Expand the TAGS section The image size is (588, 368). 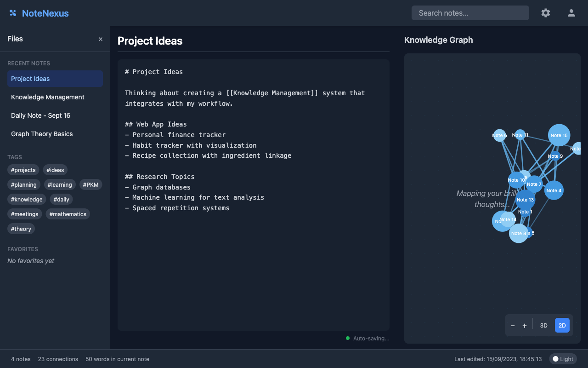pos(14,157)
